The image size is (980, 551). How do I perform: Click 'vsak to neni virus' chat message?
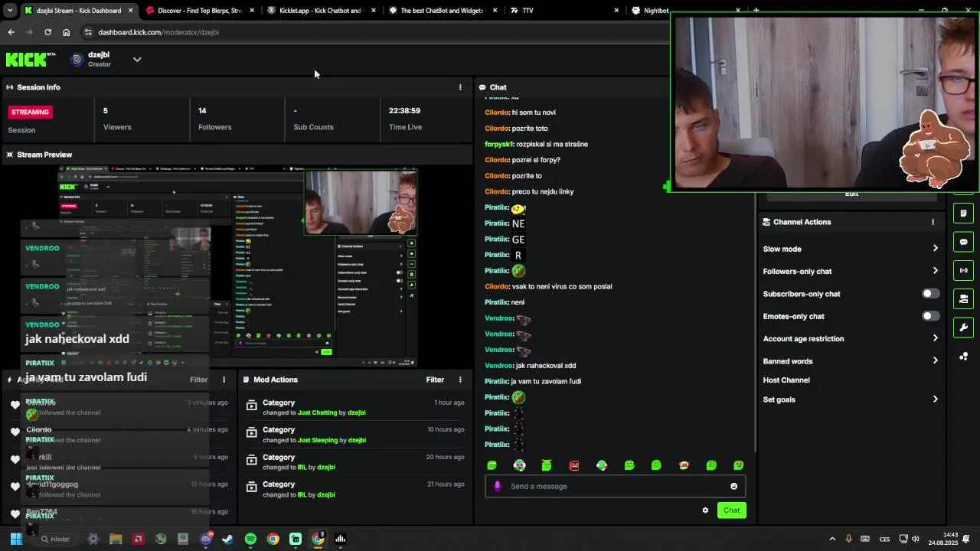click(562, 286)
